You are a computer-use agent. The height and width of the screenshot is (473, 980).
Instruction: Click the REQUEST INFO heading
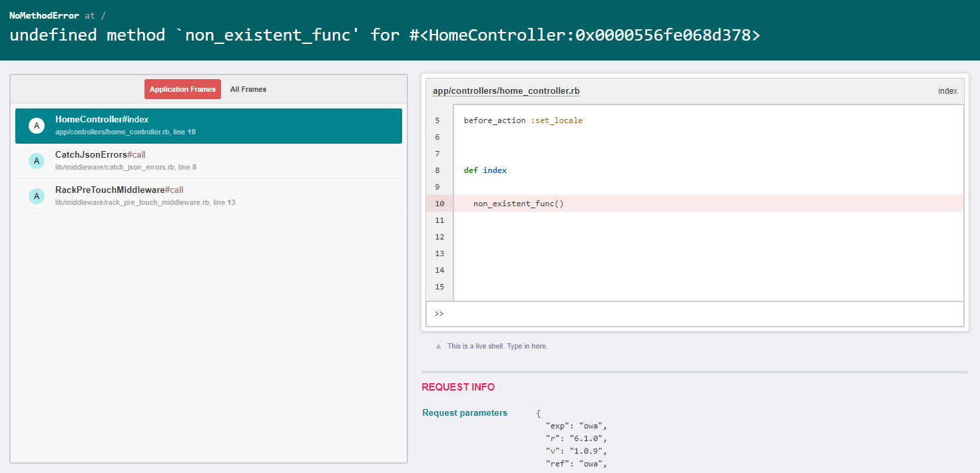point(458,387)
